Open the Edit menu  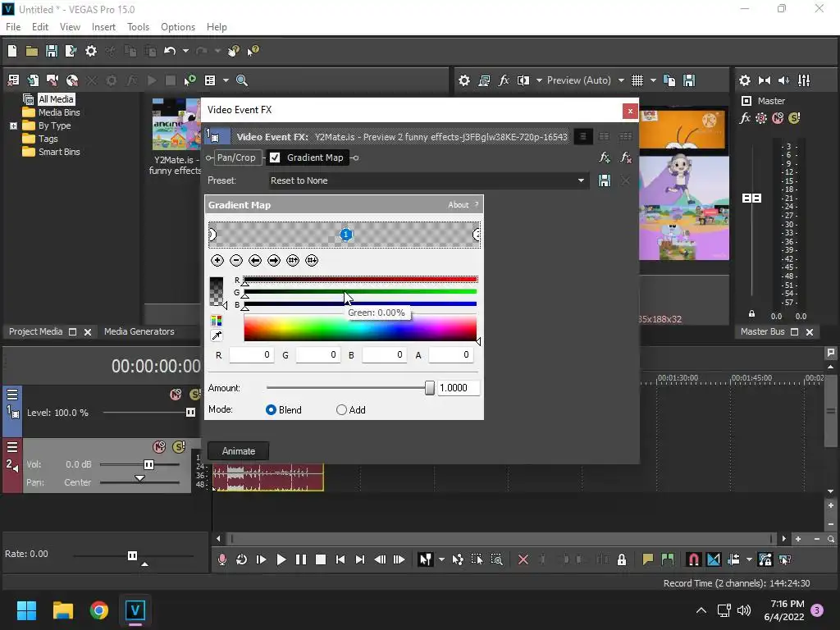pyautogui.click(x=40, y=27)
